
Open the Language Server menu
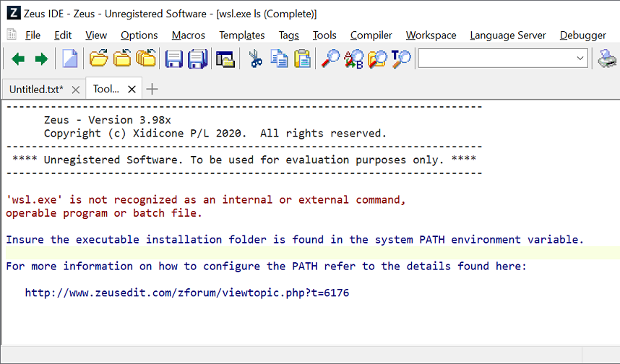click(508, 35)
